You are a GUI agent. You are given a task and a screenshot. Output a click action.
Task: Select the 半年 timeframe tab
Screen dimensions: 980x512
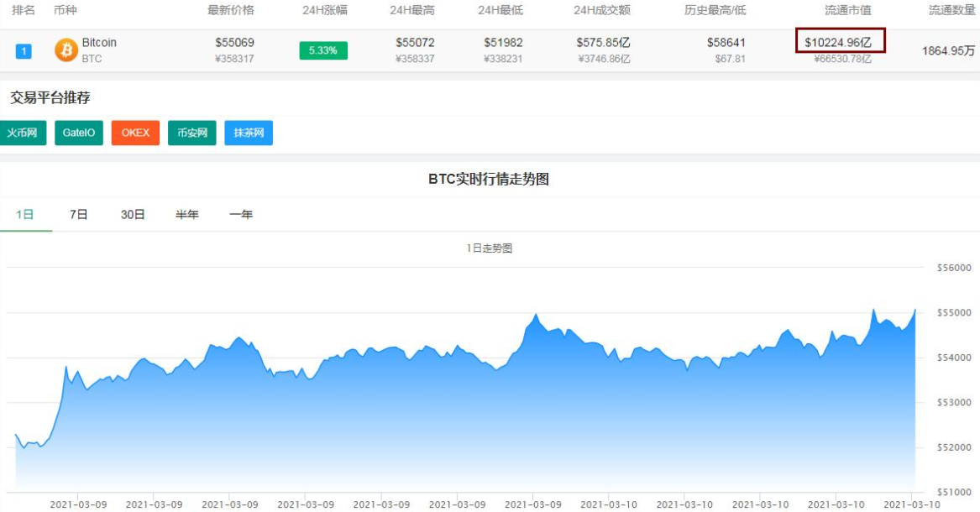(186, 214)
